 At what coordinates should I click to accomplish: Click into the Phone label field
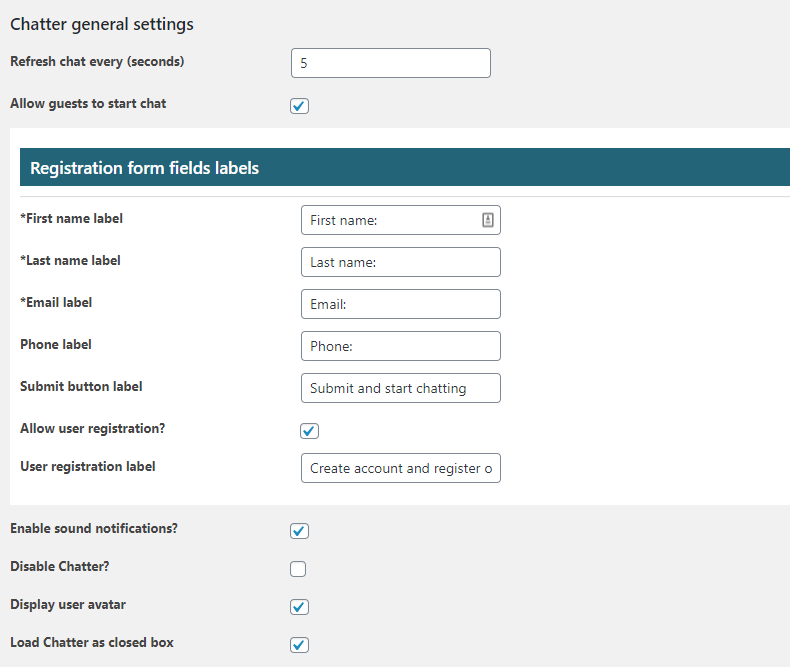(401, 346)
